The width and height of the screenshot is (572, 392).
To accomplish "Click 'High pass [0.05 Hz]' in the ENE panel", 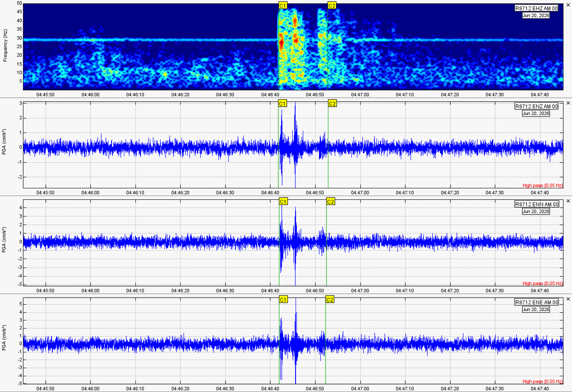I will pos(542,382).
